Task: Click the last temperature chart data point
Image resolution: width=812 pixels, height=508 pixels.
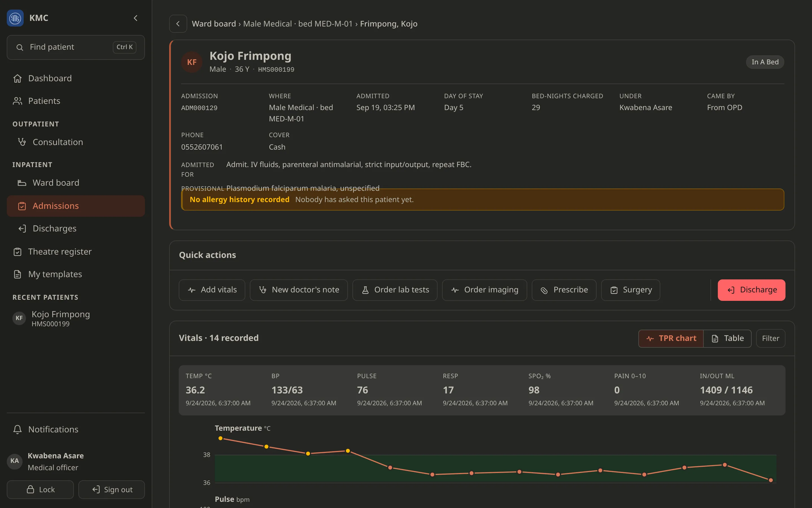Action: coord(771,480)
